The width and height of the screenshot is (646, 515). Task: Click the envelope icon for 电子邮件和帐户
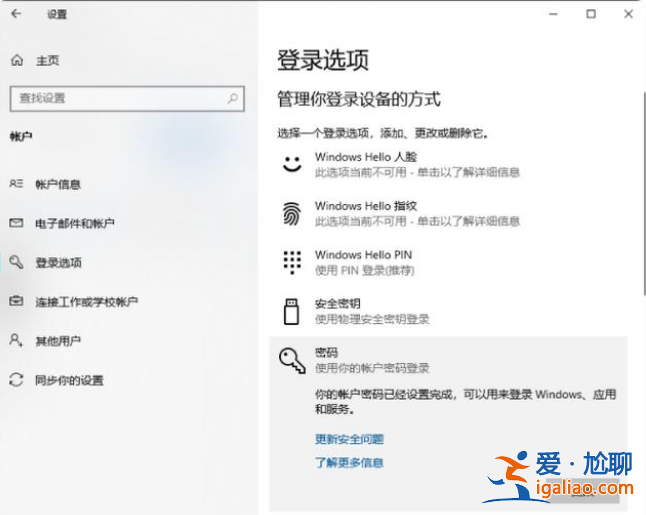pos(16,223)
